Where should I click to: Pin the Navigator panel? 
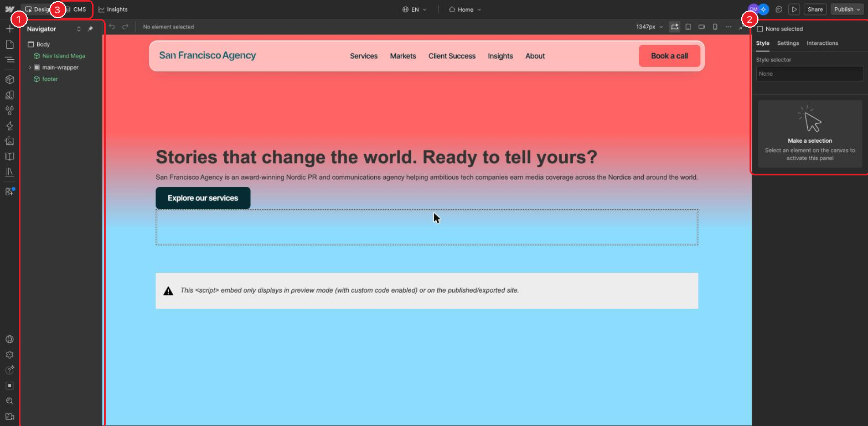(91, 29)
